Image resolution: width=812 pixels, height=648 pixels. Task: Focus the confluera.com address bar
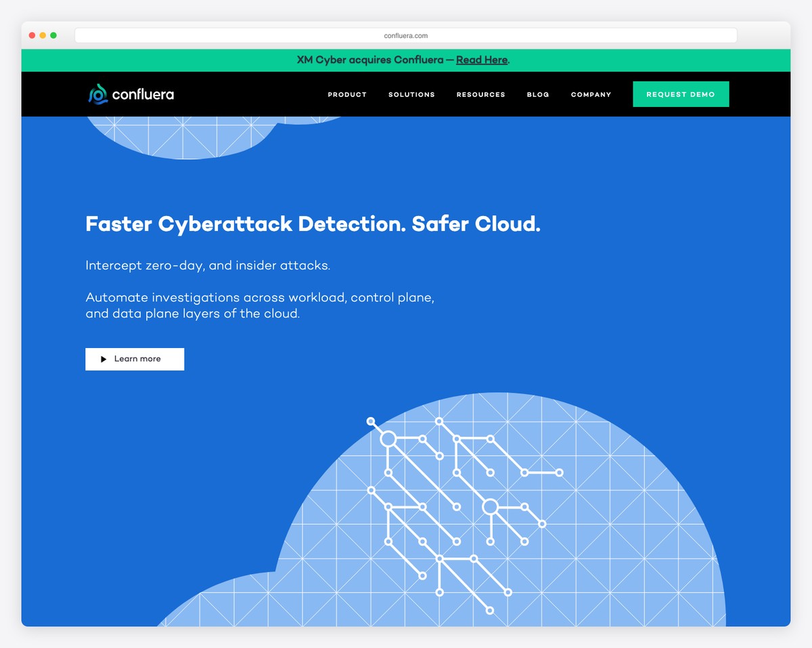[405, 36]
